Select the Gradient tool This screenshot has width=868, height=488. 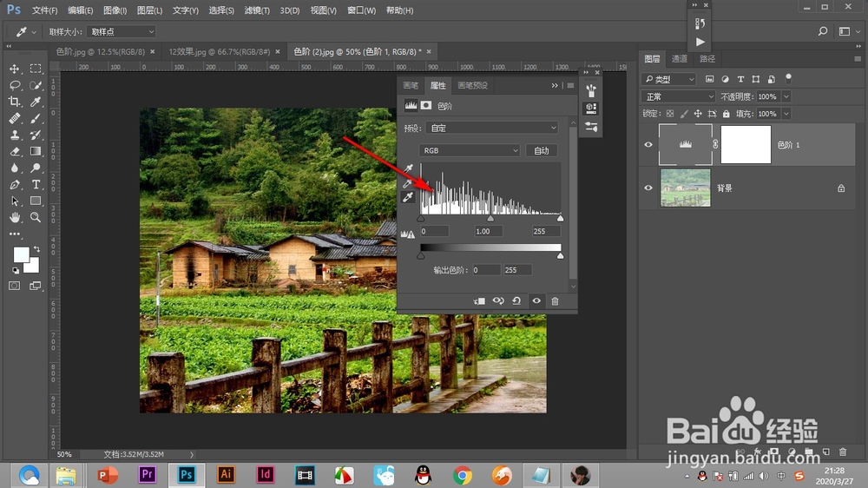36,151
